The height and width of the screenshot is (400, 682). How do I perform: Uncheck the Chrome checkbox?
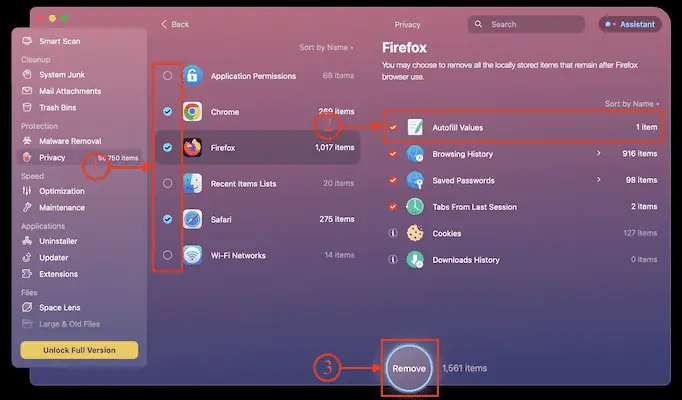pyautogui.click(x=167, y=112)
